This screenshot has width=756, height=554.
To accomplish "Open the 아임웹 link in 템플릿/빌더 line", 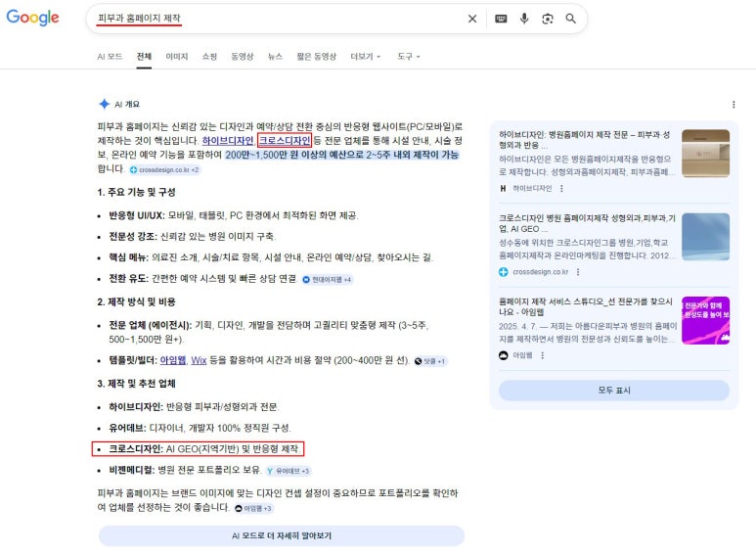I will coord(173,360).
